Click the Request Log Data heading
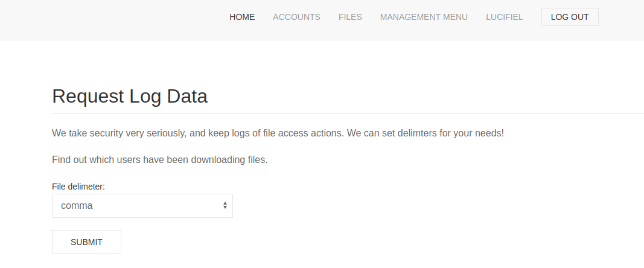The width and height of the screenshot is (644, 268). click(129, 96)
